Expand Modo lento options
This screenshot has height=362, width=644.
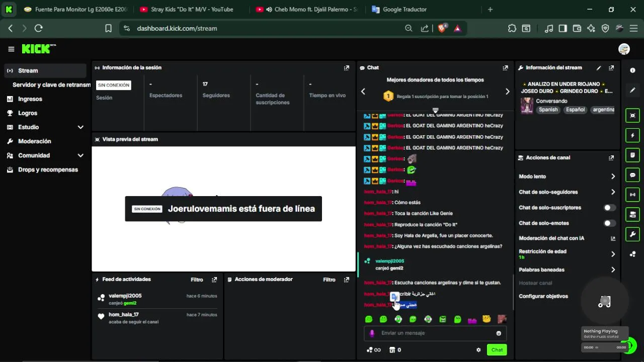pos(613,176)
